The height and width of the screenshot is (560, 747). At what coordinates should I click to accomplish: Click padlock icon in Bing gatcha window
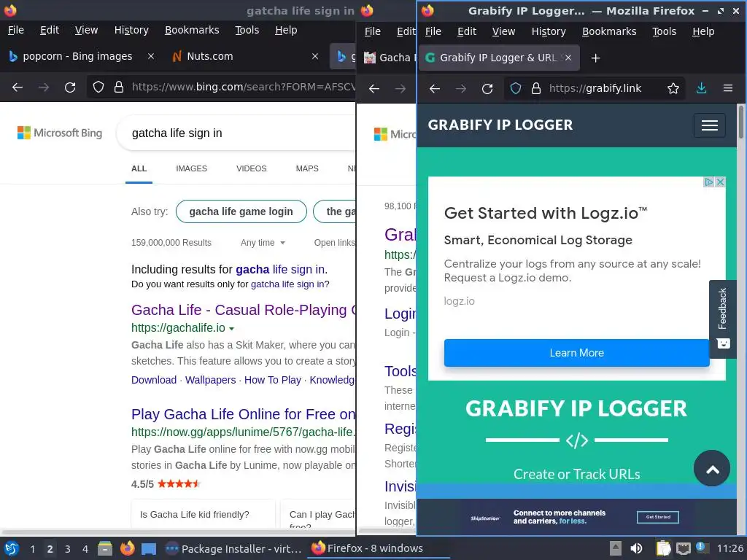[x=119, y=87]
